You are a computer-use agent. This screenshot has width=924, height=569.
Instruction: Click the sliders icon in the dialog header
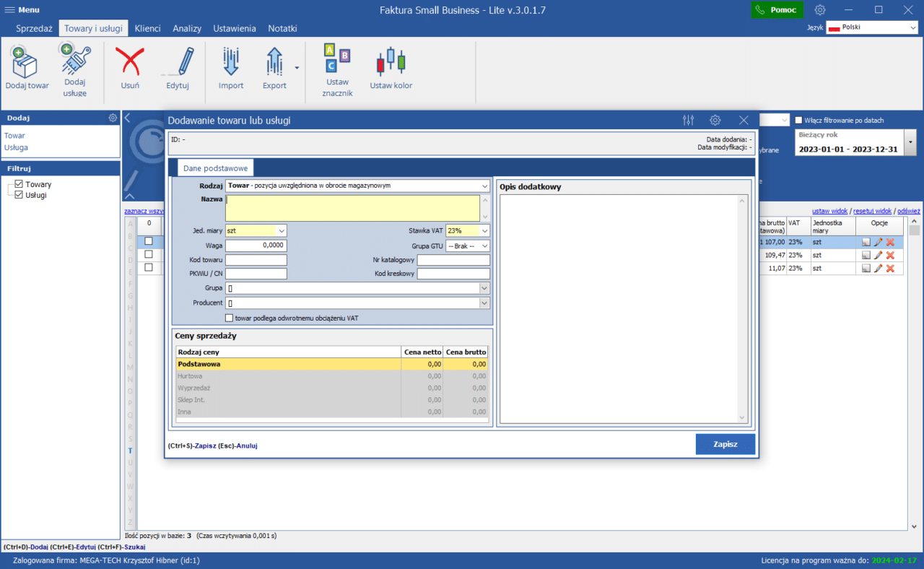coord(688,121)
